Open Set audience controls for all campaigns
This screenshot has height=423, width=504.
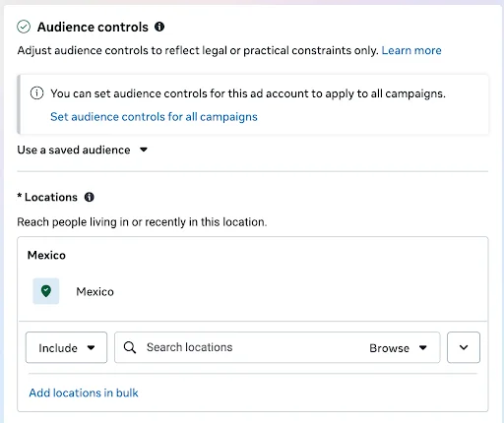pos(154,117)
